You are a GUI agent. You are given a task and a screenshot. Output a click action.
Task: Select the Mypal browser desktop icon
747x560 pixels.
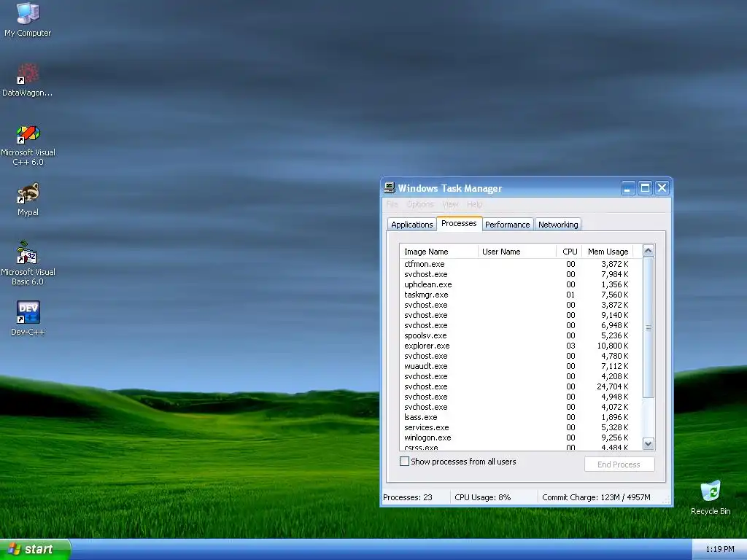[x=28, y=199]
